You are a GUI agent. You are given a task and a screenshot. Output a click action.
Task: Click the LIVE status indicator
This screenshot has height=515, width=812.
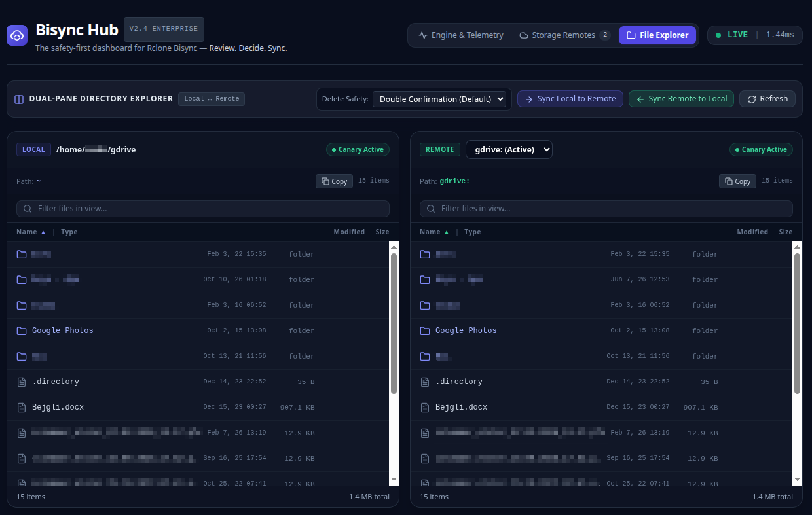754,35
